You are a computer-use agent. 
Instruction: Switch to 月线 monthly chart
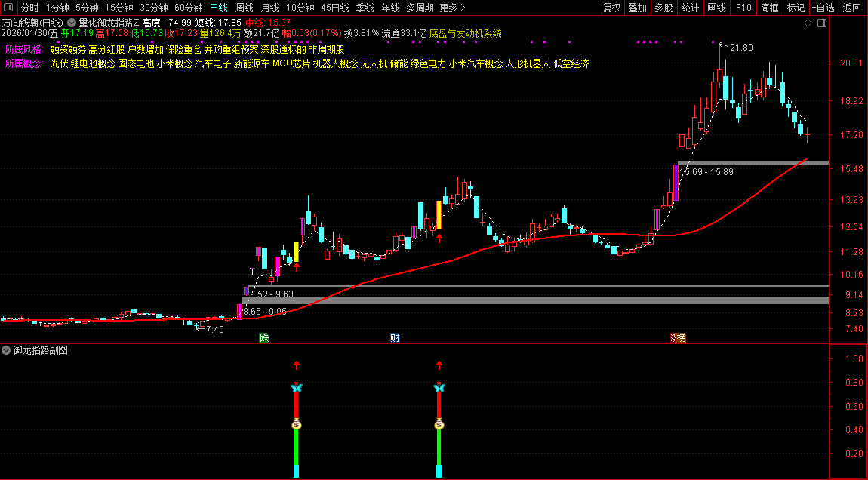[x=269, y=8]
